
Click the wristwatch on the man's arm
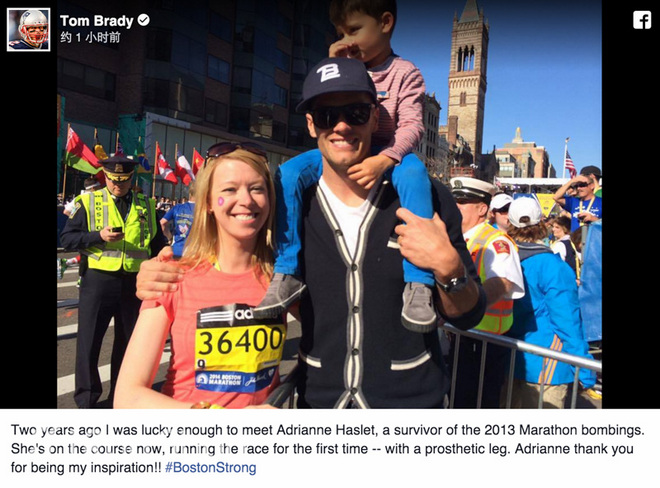point(452,284)
